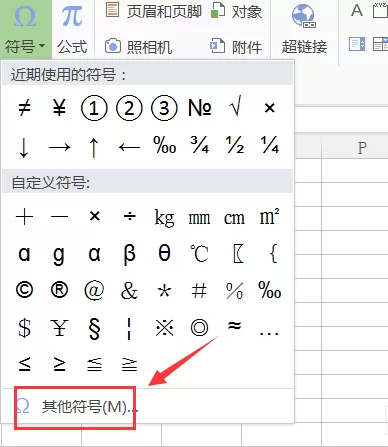Viewport: 388px width, 447px height.
Task: Insert the { left brace symbol
Action: tap(273, 254)
